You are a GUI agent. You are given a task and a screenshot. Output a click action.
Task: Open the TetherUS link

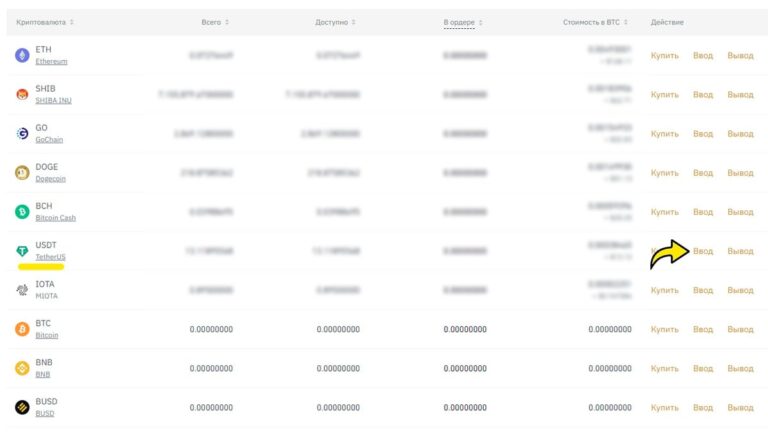(50, 257)
